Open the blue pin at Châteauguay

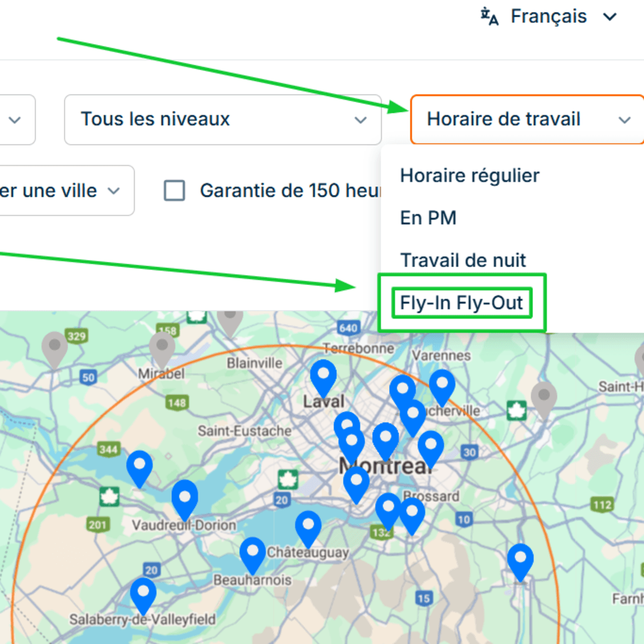tap(308, 530)
